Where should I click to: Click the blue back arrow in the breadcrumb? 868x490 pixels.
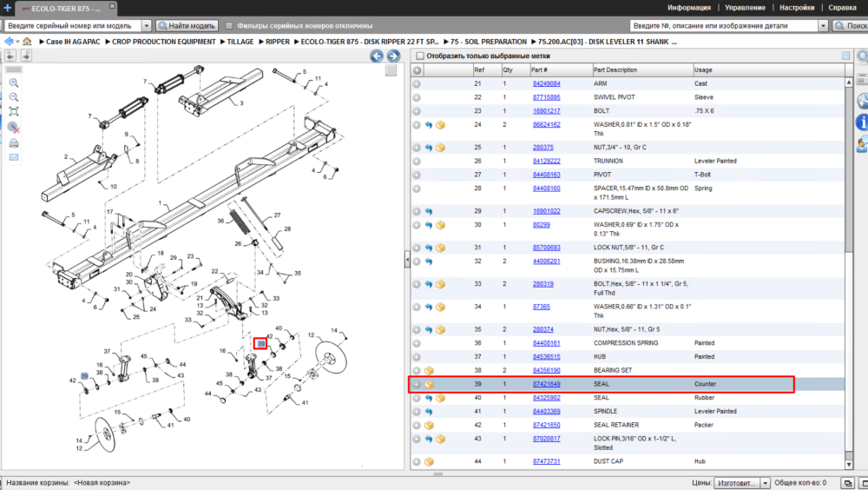pos(9,42)
